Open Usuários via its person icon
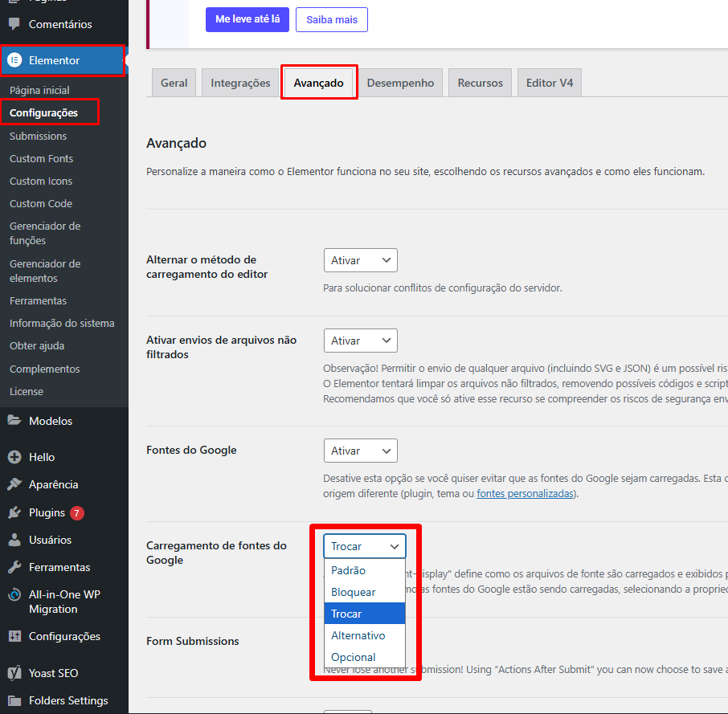 click(x=14, y=540)
